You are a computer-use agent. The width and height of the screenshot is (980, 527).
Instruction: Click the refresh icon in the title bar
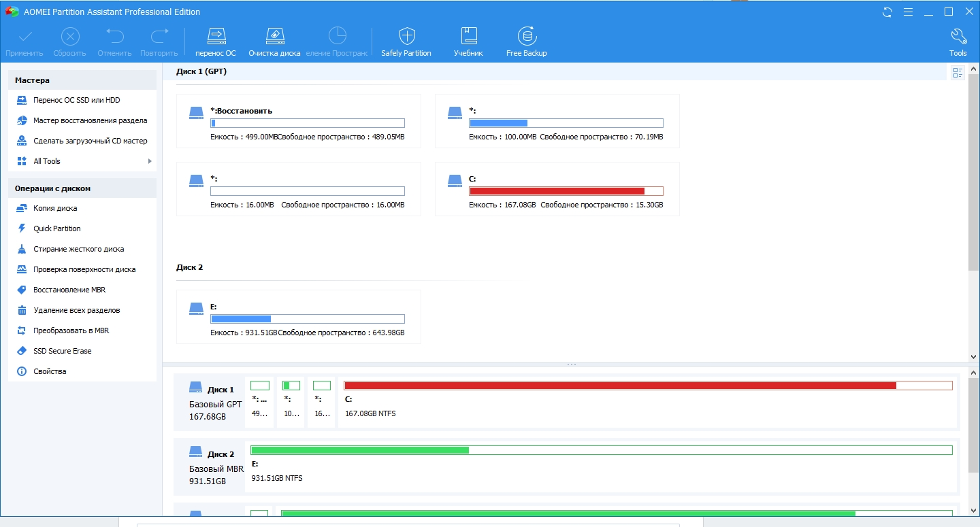(887, 12)
